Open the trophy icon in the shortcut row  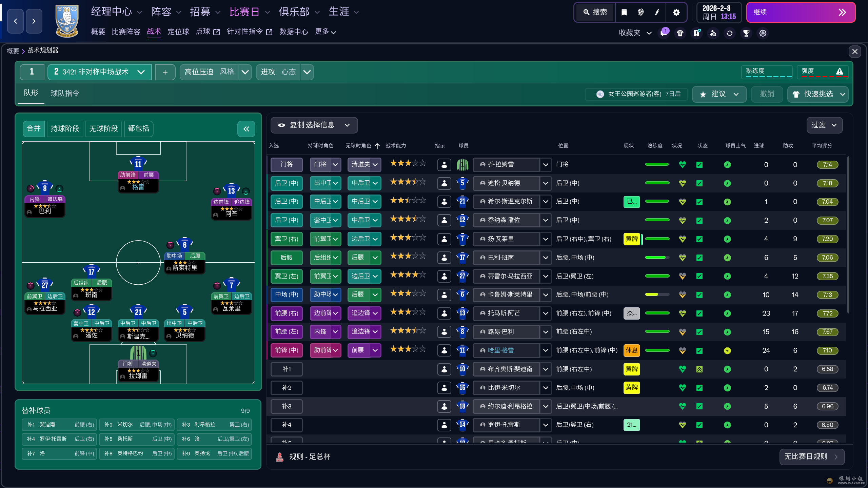pos(746,33)
